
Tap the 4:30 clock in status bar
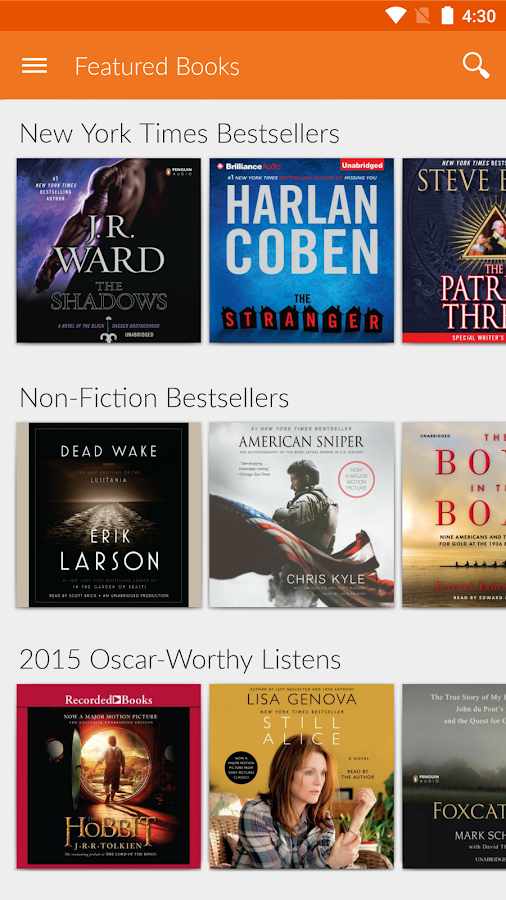tap(478, 16)
